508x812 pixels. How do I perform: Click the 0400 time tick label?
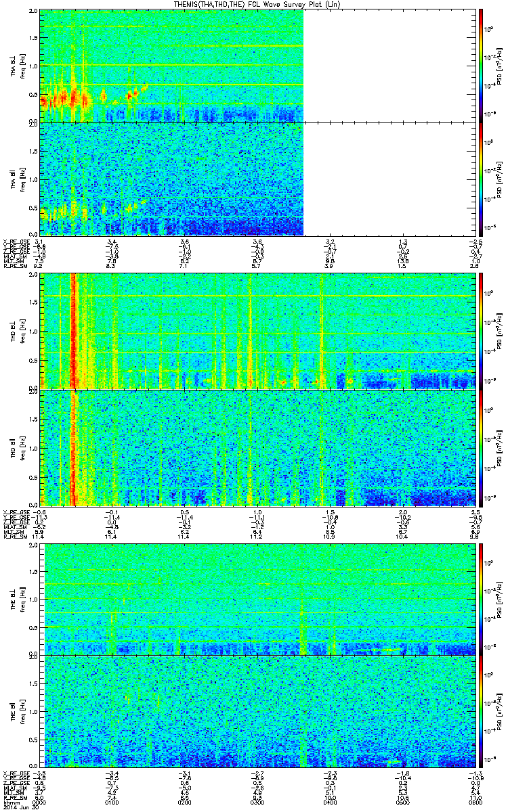pos(330,802)
